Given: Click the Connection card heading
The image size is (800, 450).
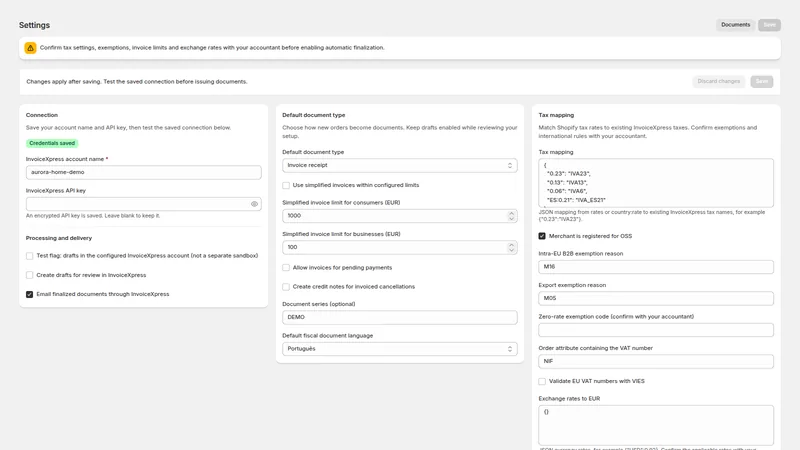Looking at the screenshot, I should coord(42,115).
